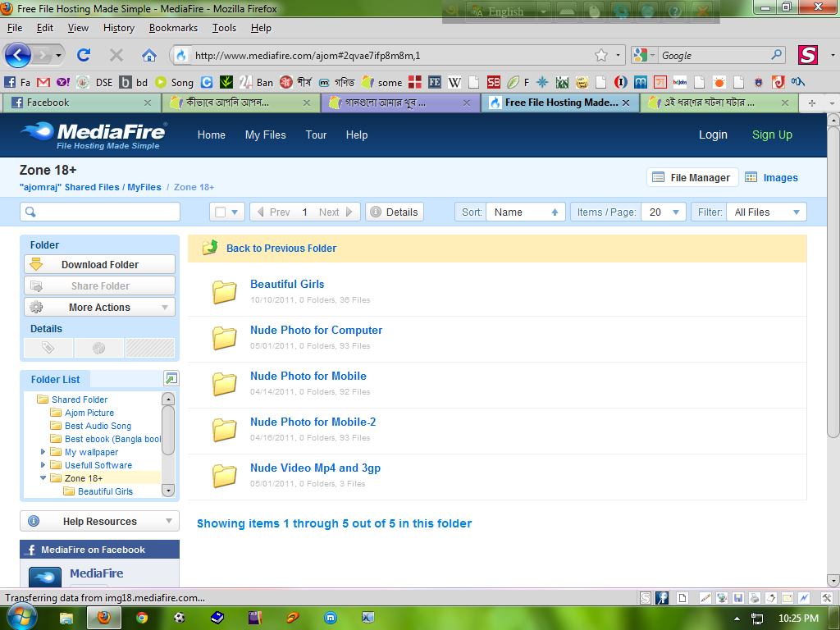Click the Prev page button
The width and height of the screenshot is (840, 630).
click(x=274, y=212)
